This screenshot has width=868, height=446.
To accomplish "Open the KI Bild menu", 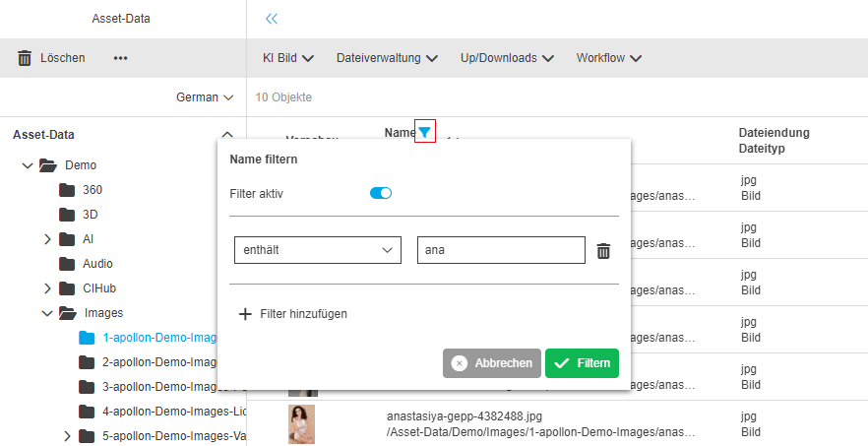I will point(287,58).
